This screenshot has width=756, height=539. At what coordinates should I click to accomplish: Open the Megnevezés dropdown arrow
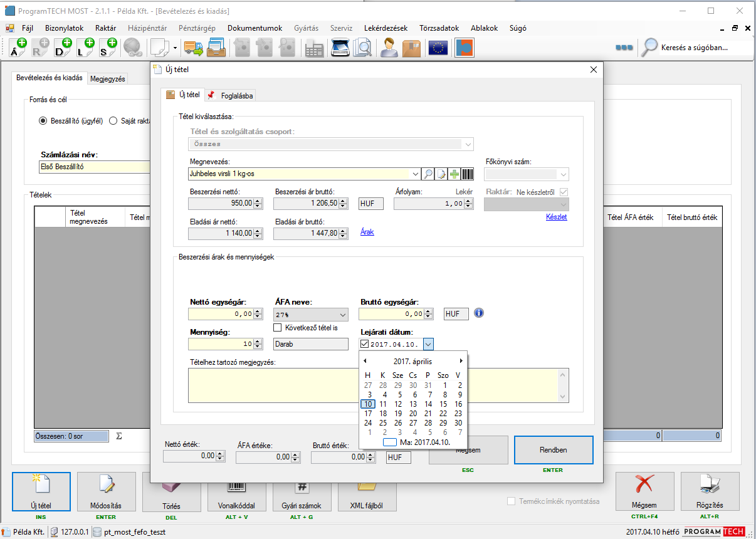click(x=415, y=174)
